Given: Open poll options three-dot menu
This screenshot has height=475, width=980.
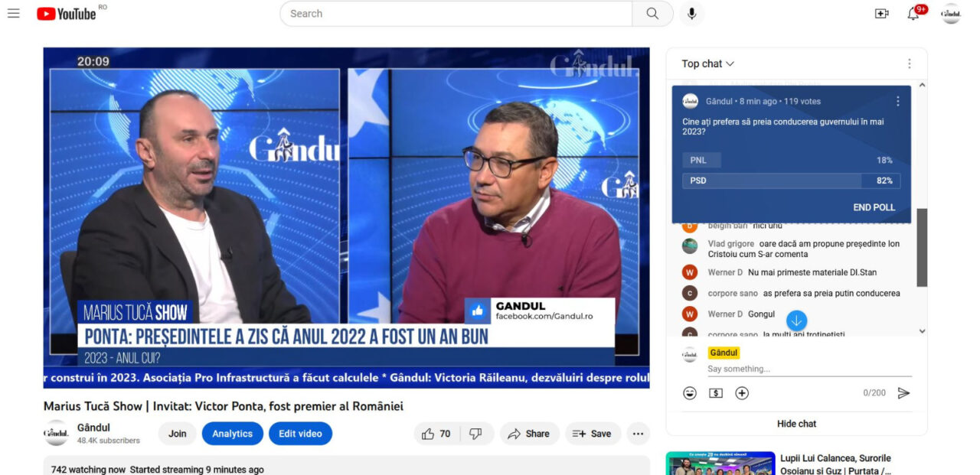Looking at the screenshot, I should point(898,101).
